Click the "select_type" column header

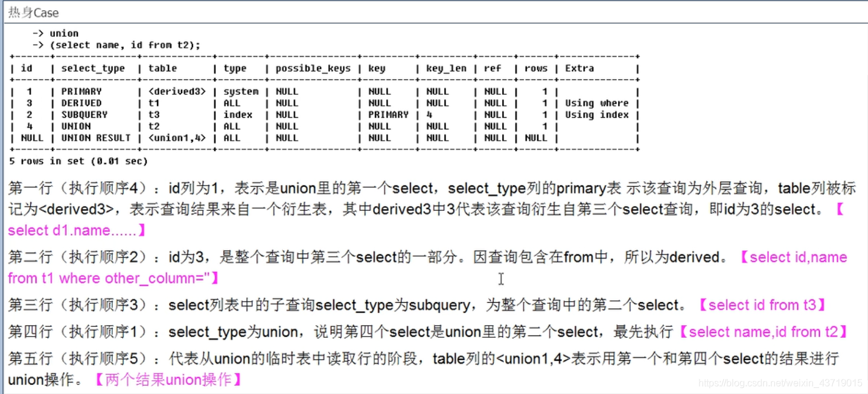93,68
